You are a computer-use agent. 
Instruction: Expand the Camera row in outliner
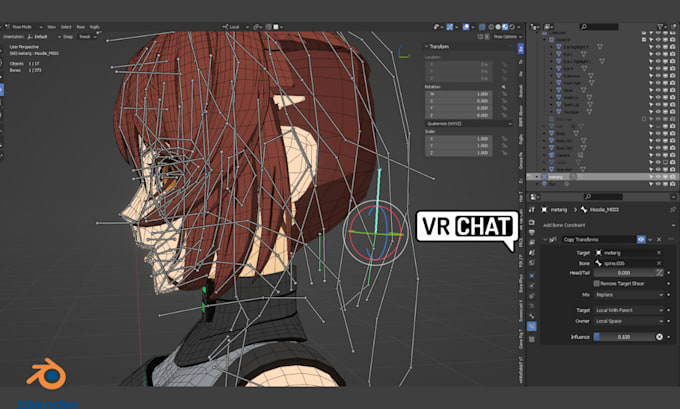545,155
